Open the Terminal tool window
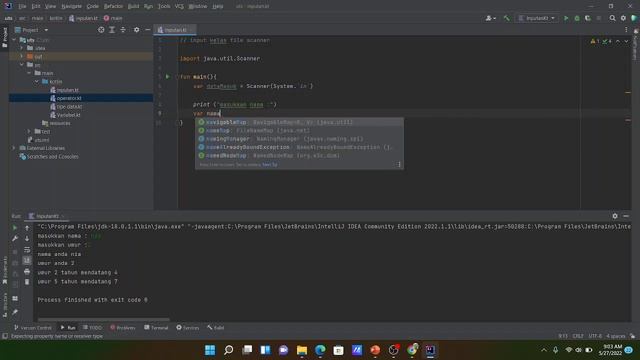This screenshot has width=640, height=360. tap(156, 327)
